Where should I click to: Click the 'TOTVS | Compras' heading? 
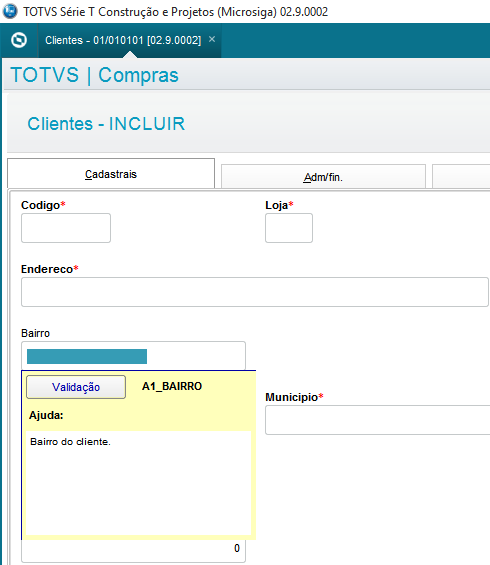(x=94, y=75)
